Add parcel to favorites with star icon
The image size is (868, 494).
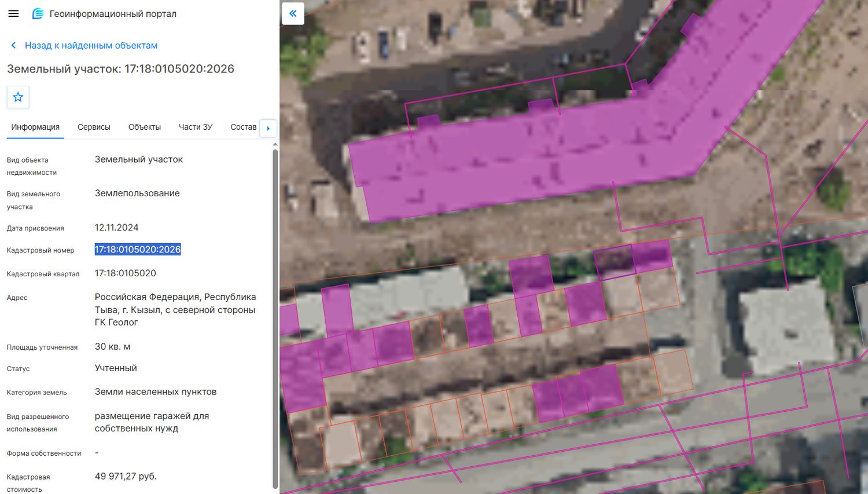[18, 97]
